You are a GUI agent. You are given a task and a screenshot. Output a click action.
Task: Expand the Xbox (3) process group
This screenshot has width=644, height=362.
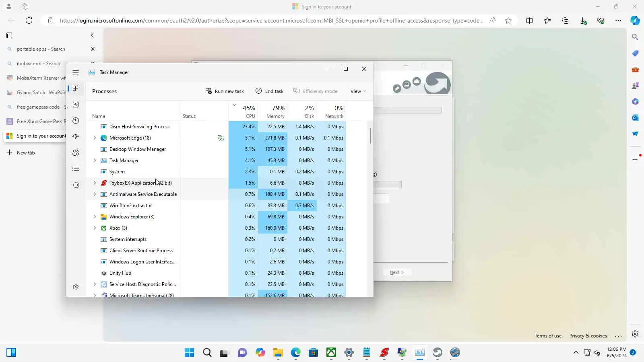tap(95, 228)
